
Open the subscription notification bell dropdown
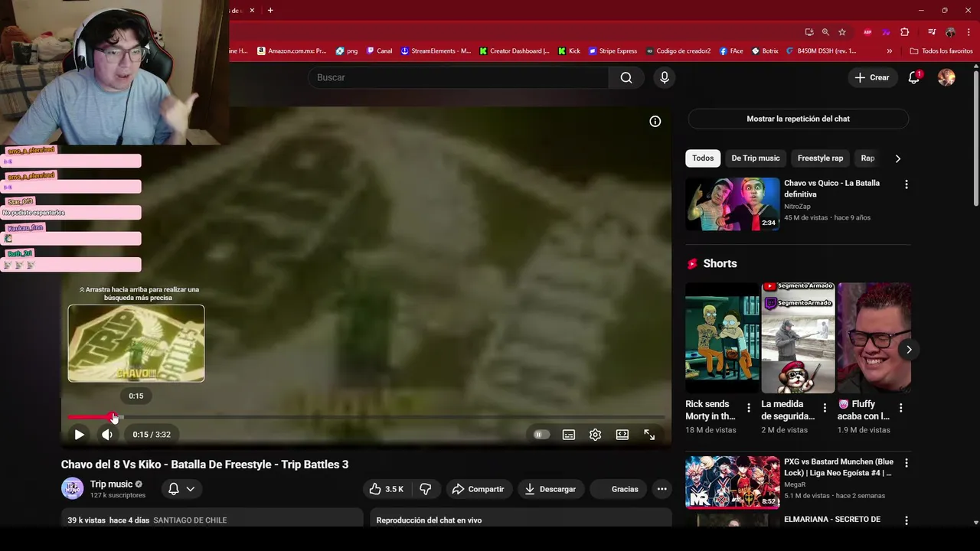181,489
